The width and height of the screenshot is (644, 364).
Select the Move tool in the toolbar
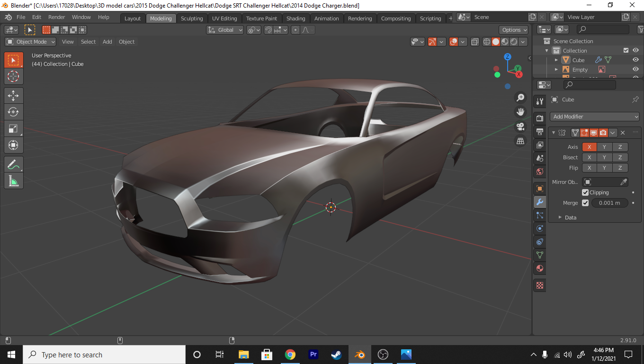pos(13,95)
